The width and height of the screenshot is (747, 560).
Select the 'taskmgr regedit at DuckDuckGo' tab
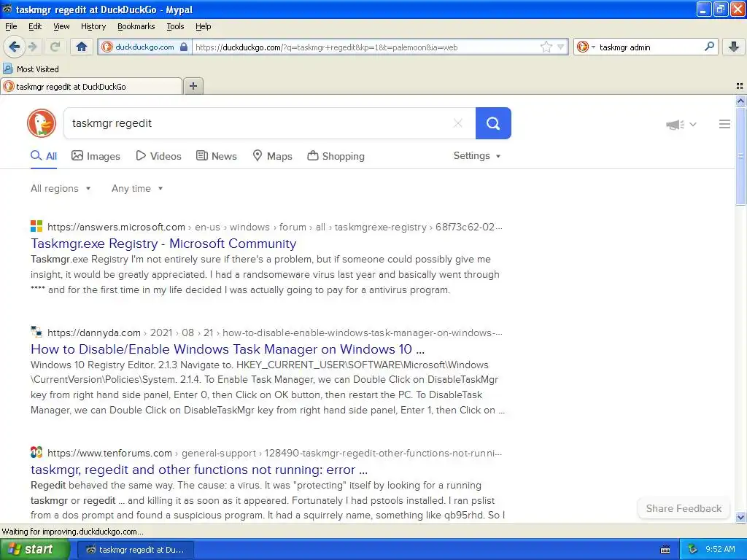[x=91, y=87]
